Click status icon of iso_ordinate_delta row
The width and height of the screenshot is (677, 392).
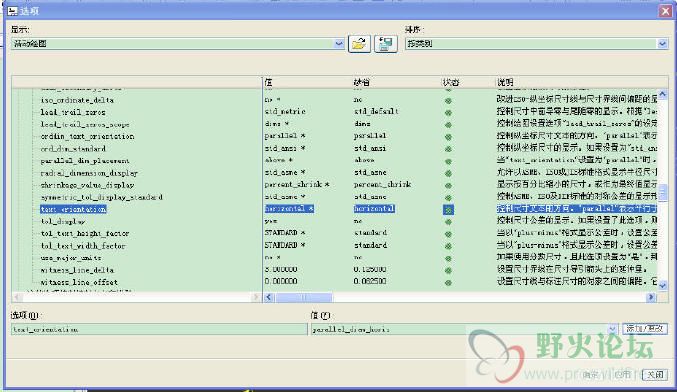click(448, 101)
